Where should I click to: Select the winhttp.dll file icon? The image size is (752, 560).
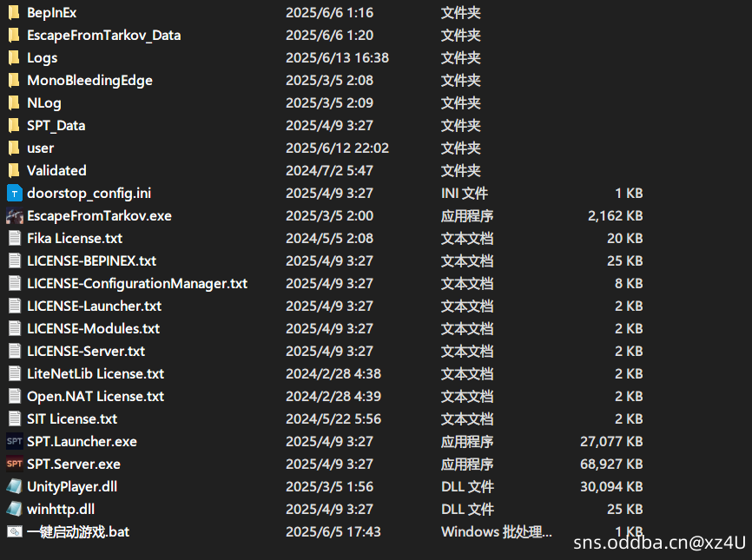15,509
